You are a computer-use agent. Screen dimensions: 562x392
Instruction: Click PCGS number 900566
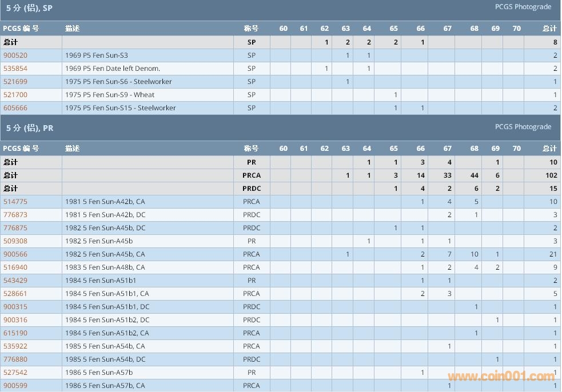pos(15,254)
